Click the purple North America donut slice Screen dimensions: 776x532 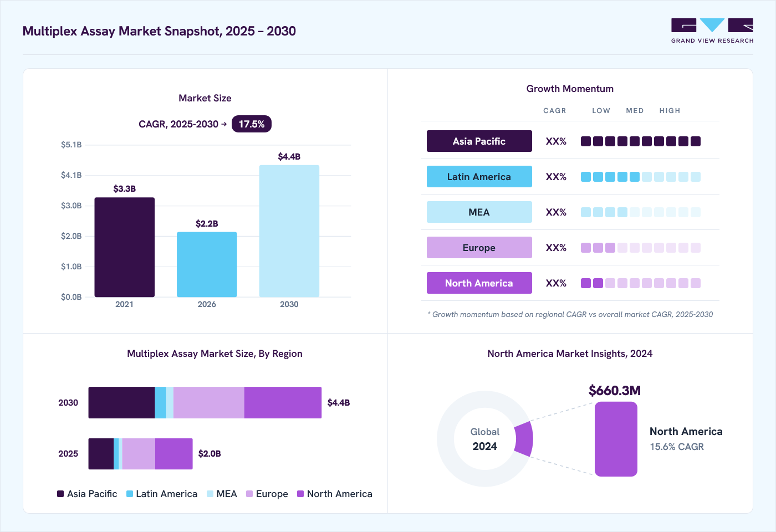524,439
